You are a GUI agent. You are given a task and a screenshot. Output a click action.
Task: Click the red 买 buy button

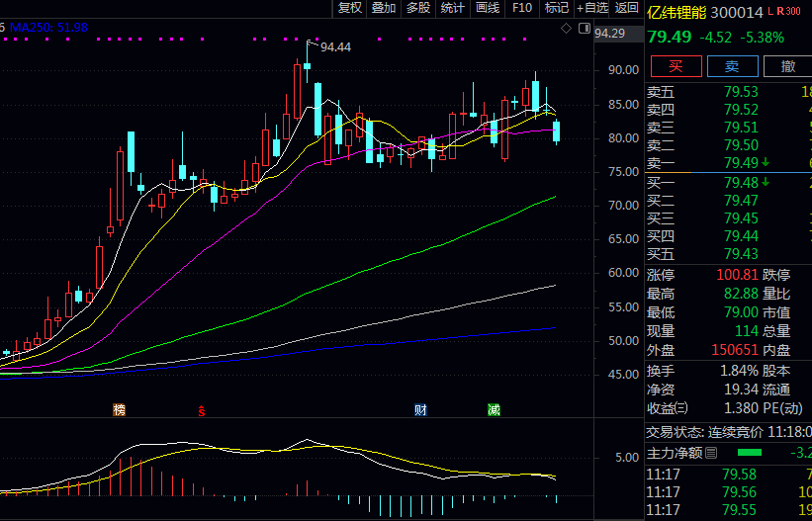point(676,66)
